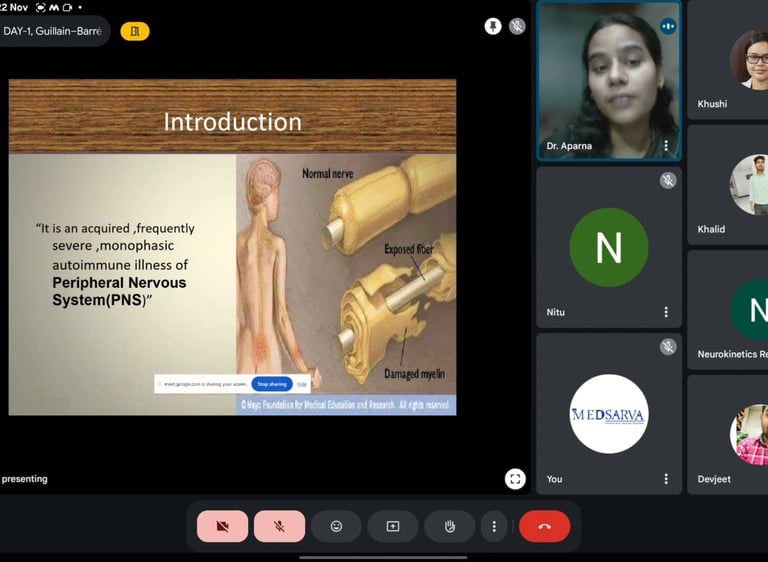The width and height of the screenshot is (768, 562).
Task: Click the yellow meeting badge icon
Action: (x=135, y=31)
